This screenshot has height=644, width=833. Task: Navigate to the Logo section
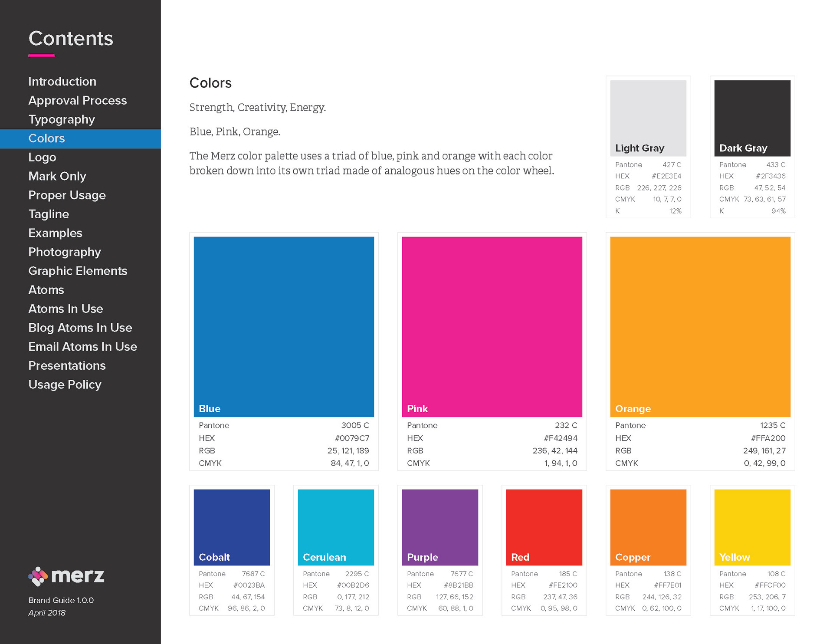click(x=42, y=158)
